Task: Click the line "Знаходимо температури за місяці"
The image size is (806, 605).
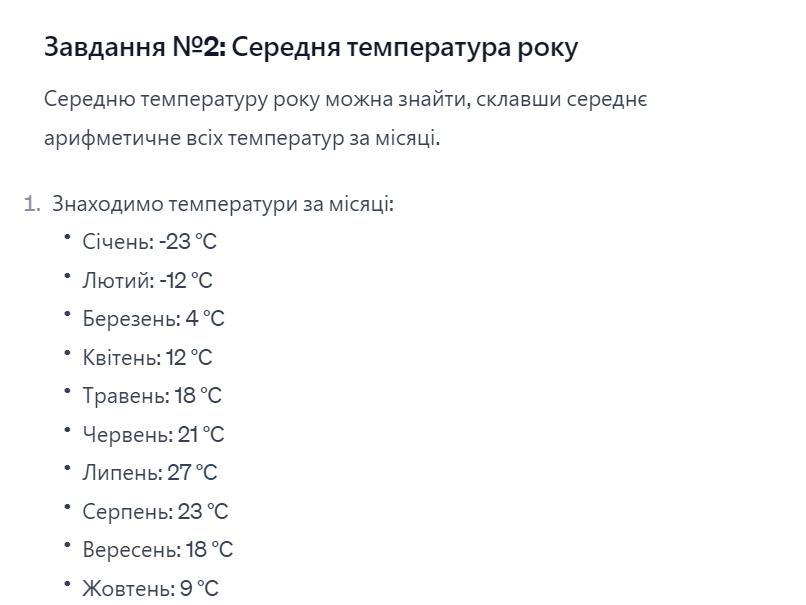Action: (223, 204)
